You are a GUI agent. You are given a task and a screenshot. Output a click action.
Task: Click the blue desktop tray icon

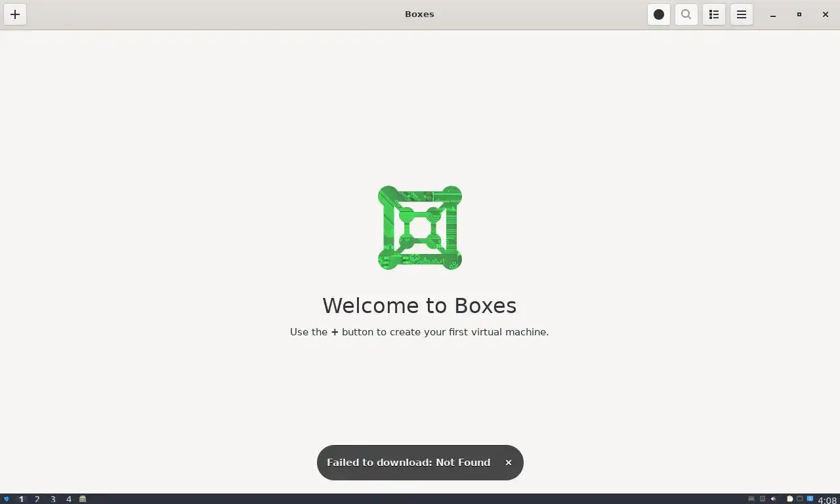(x=810, y=498)
